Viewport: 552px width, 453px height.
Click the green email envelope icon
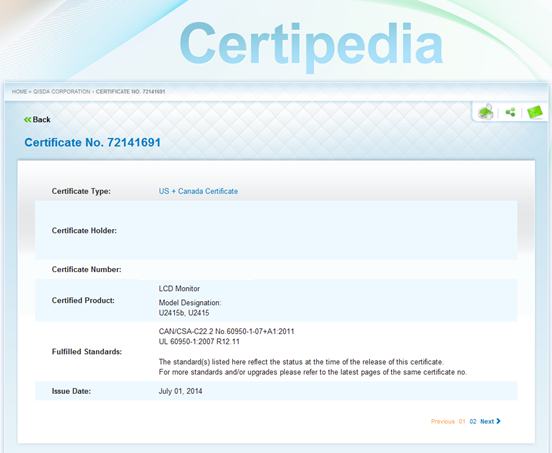pos(535,112)
